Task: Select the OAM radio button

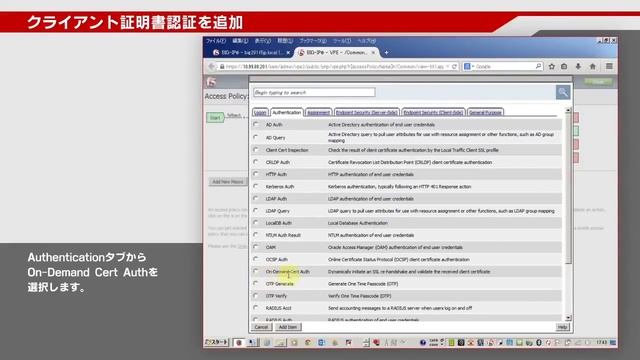Action: [x=256, y=247]
